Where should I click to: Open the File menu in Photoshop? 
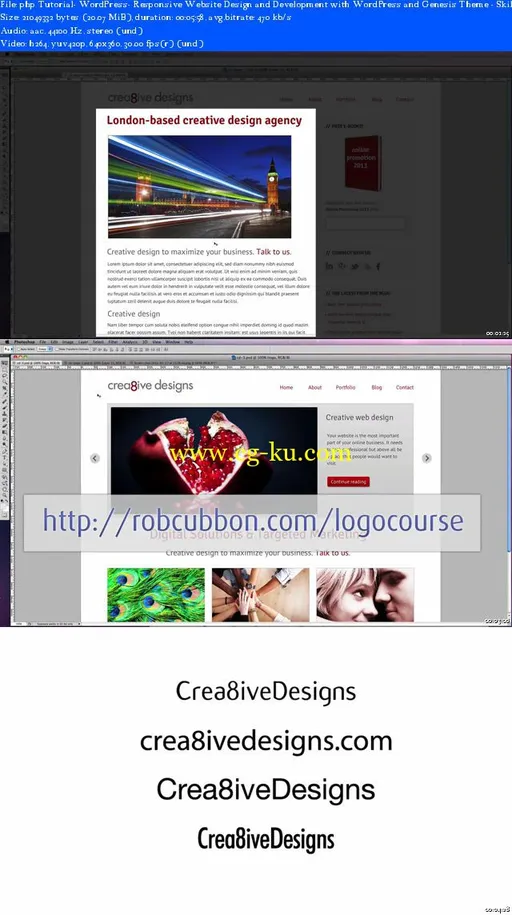43,341
